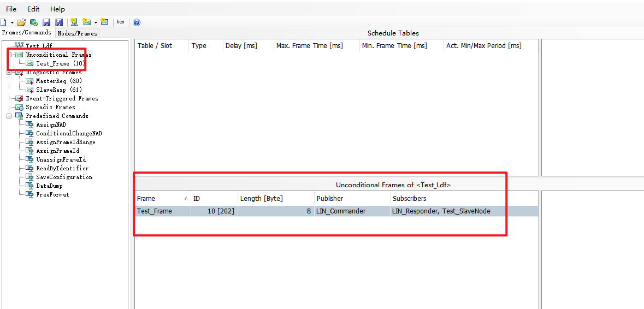This screenshot has width=644, height=309.
Task: Click the New file toolbar icon
Action: pos(3,22)
